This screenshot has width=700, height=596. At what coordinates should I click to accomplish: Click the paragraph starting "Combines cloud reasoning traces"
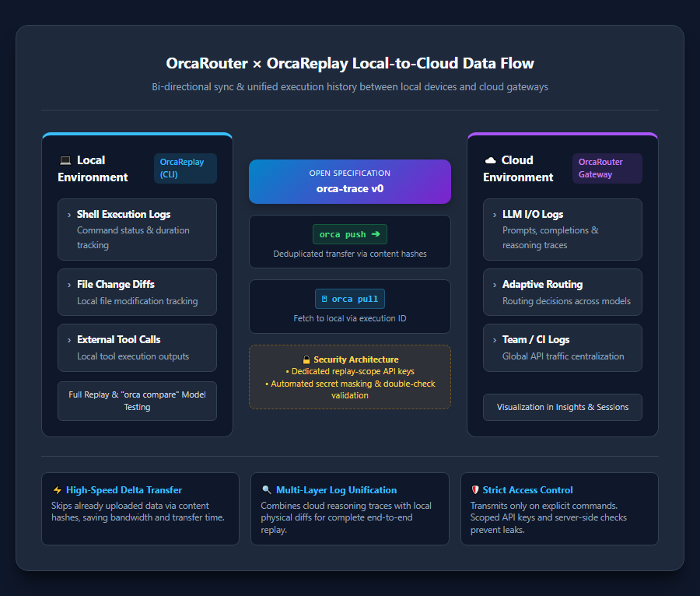click(x=346, y=518)
